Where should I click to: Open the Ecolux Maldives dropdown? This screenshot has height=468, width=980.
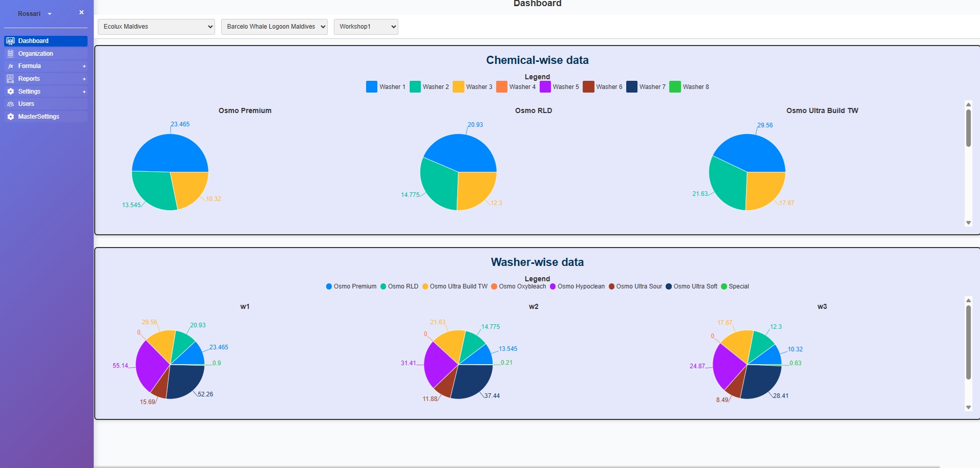(156, 27)
